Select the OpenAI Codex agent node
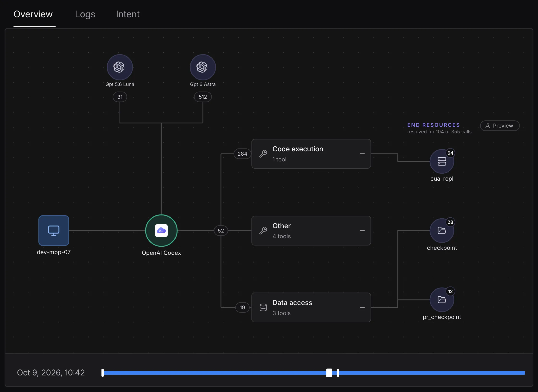Image resolution: width=538 pixels, height=392 pixels. 161,231
